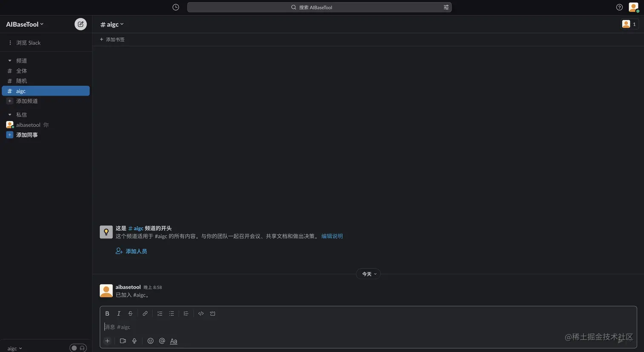Open the AIBaseTool workspace menu
The image size is (644, 352).
pyautogui.click(x=25, y=24)
